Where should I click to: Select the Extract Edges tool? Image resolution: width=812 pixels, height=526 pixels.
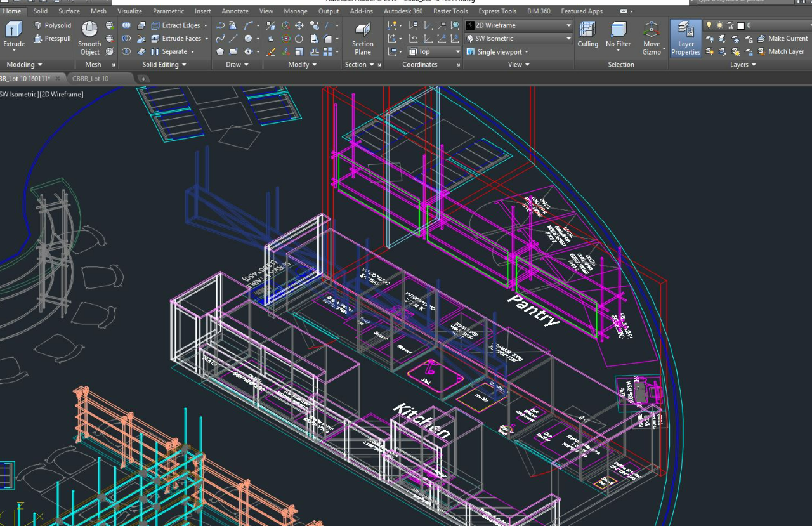tap(176, 25)
